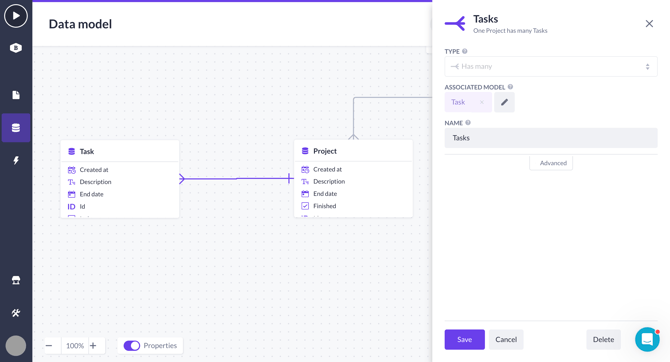This screenshot has height=362, width=670.
Task: Open the hexagon builder icon in the sidebar
Action: tap(16, 48)
